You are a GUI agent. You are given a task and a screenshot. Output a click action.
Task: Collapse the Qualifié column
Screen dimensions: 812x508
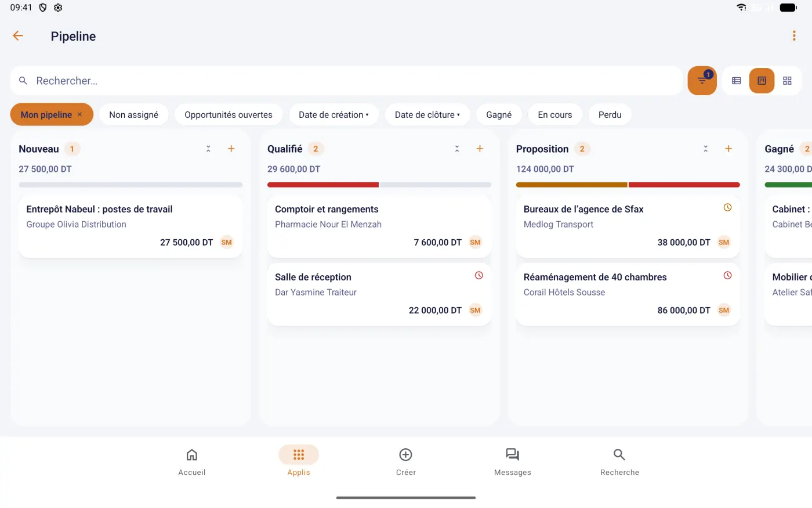click(457, 149)
